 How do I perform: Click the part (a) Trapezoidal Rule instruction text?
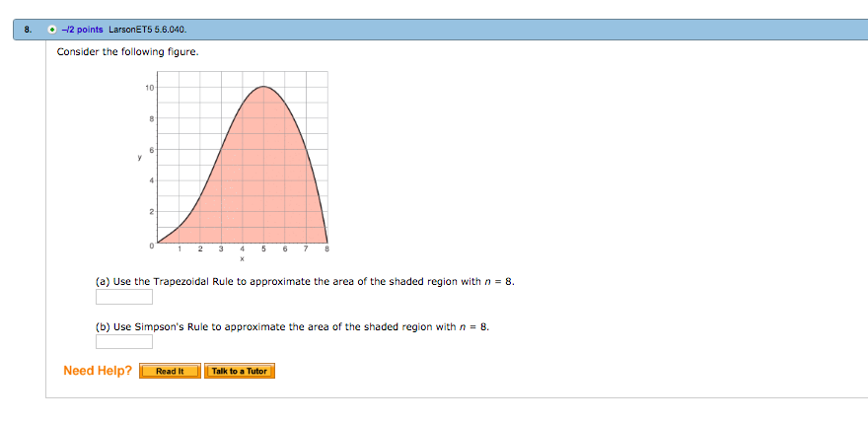pyautogui.click(x=306, y=281)
